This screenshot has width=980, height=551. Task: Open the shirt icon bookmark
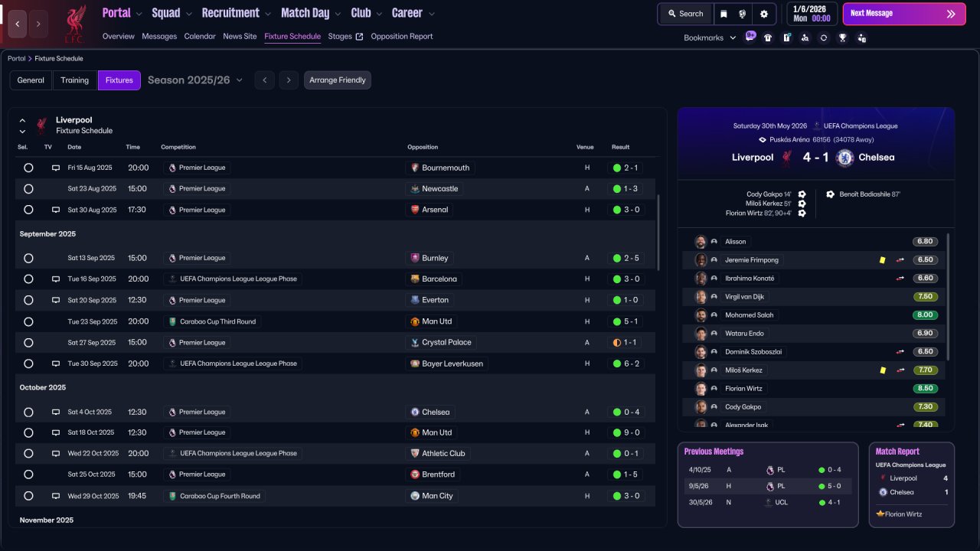(768, 37)
